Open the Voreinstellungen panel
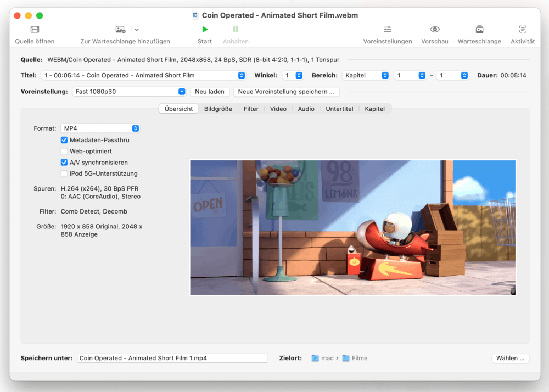 point(388,35)
